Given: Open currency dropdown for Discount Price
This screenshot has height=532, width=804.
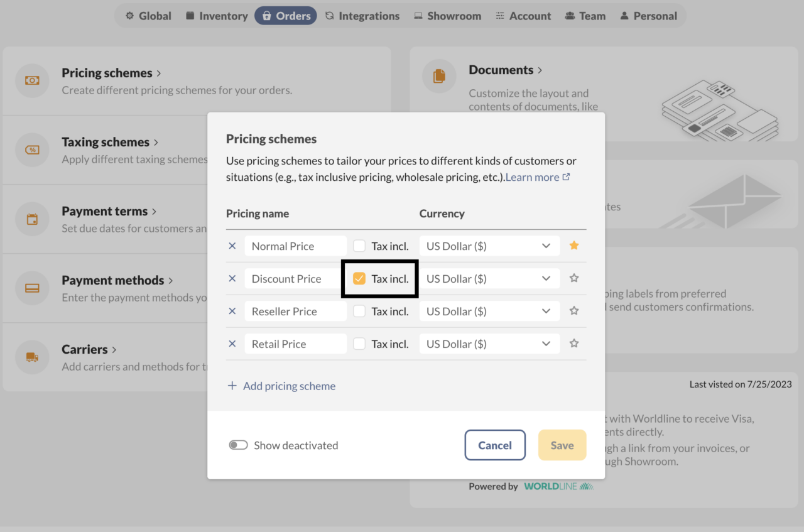Looking at the screenshot, I should [x=489, y=279].
